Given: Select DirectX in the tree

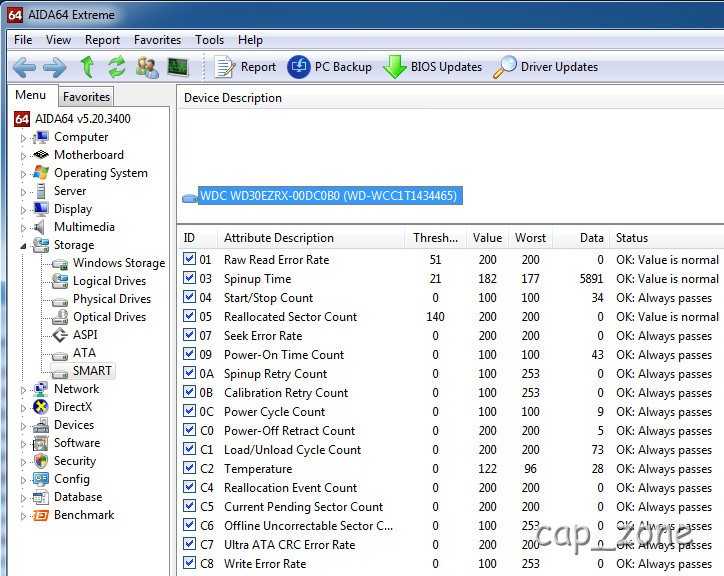Looking at the screenshot, I should point(72,407).
